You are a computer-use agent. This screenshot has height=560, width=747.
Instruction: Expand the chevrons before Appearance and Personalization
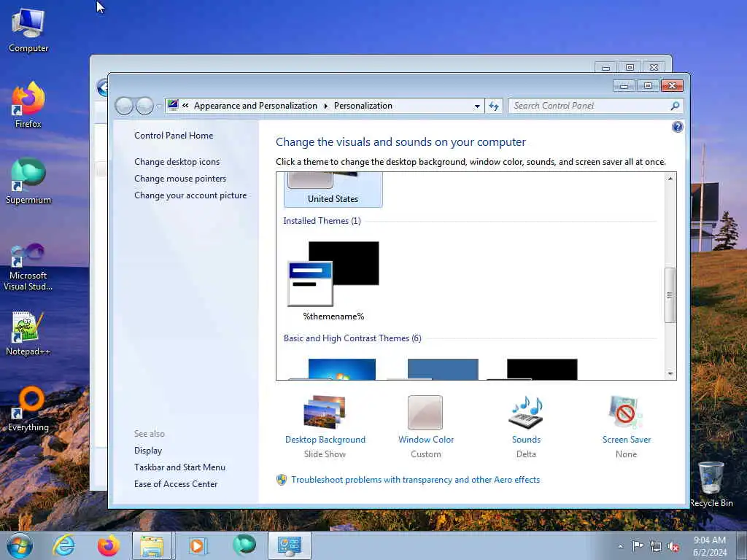[185, 106]
